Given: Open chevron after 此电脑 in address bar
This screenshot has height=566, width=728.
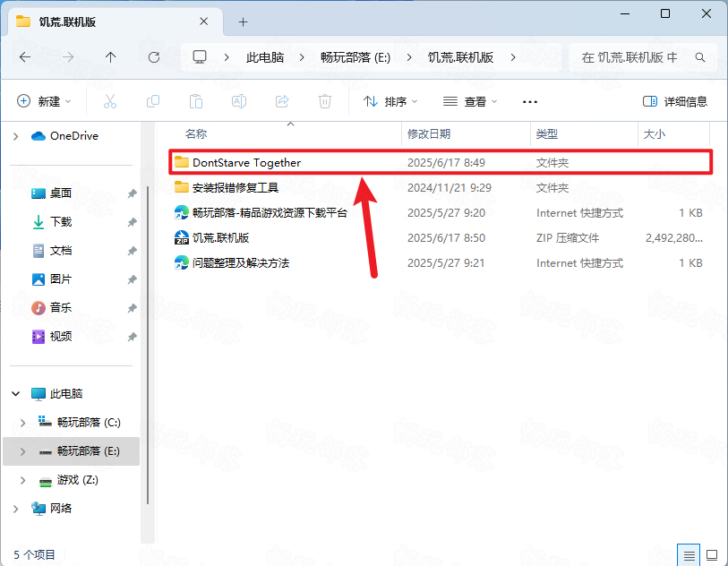Looking at the screenshot, I should (302, 57).
